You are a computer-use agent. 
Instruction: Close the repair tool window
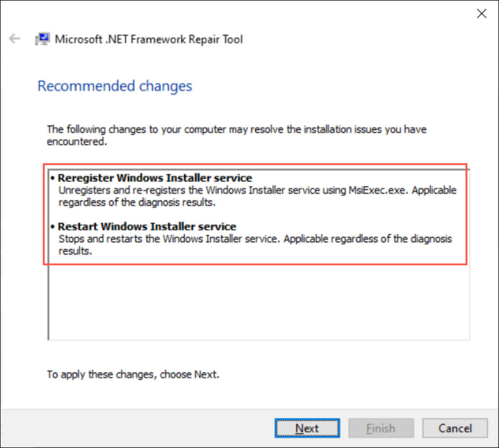tap(481, 14)
